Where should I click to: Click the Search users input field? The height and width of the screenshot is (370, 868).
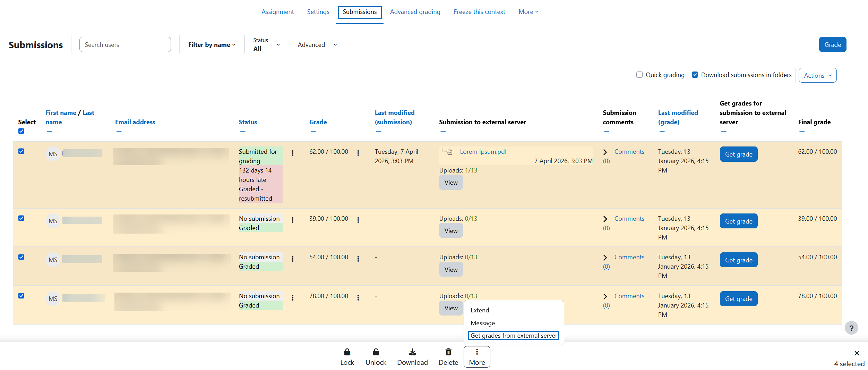tap(125, 45)
